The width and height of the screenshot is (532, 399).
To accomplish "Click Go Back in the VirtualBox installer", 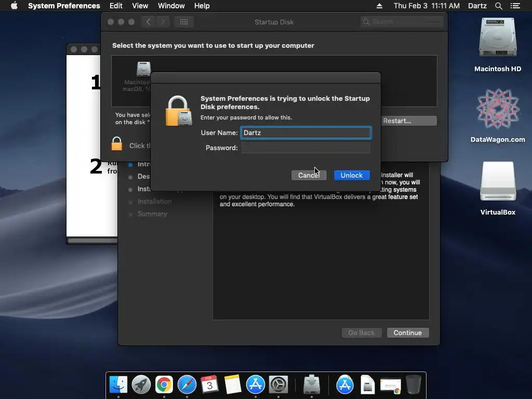I will click(362, 332).
